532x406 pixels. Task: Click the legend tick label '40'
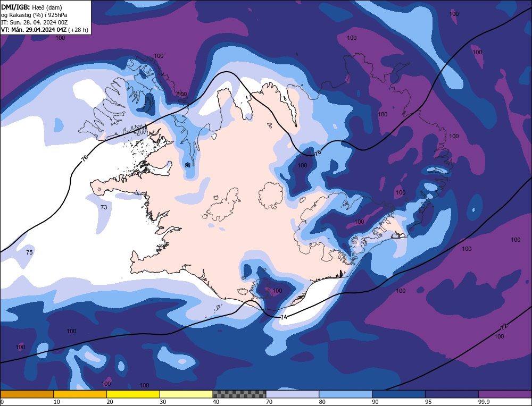216,402
